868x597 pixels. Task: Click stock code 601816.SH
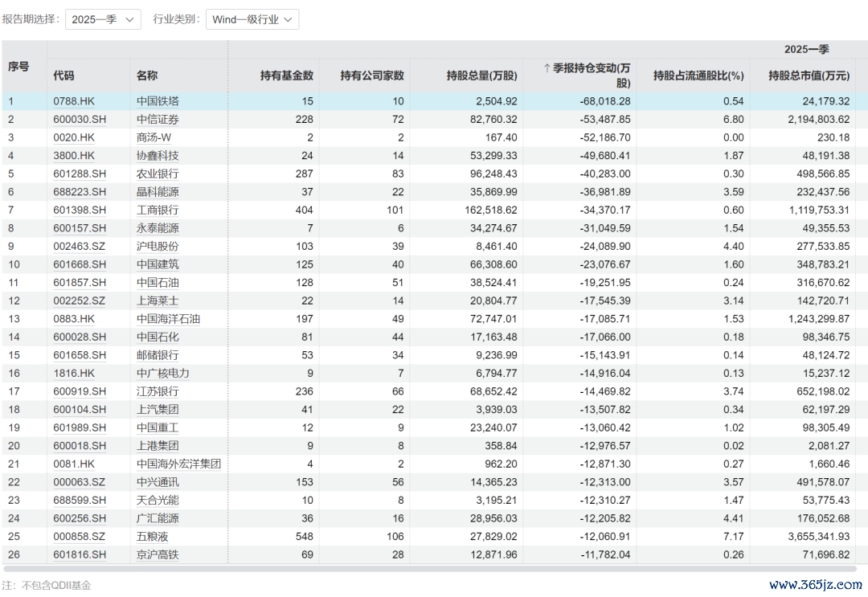(x=80, y=555)
